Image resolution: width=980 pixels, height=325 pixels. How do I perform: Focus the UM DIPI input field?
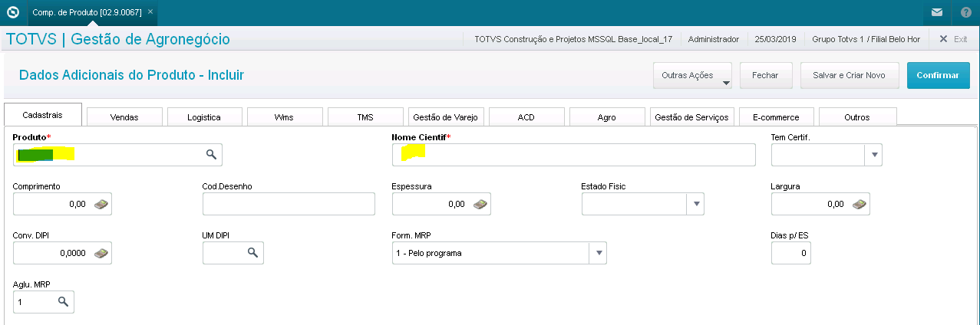233,253
